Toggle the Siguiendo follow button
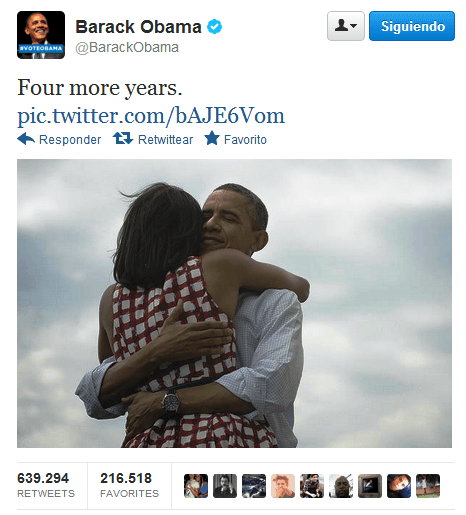466x515 pixels. pyautogui.click(x=412, y=26)
